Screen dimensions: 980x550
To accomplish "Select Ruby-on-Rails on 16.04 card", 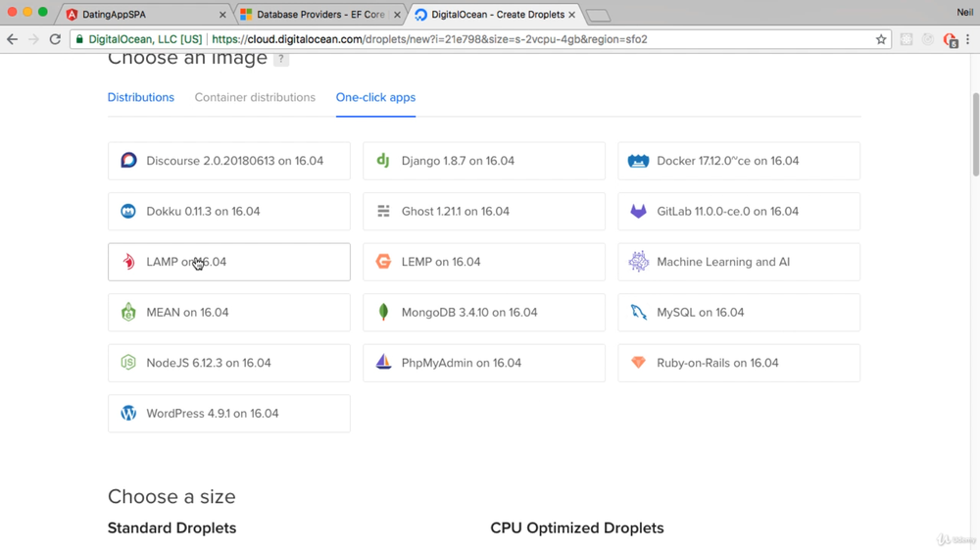I will (739, 363).
